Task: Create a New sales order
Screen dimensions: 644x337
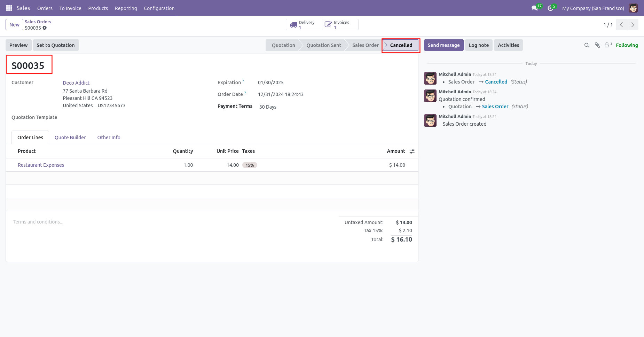Action: pos(14,25)
